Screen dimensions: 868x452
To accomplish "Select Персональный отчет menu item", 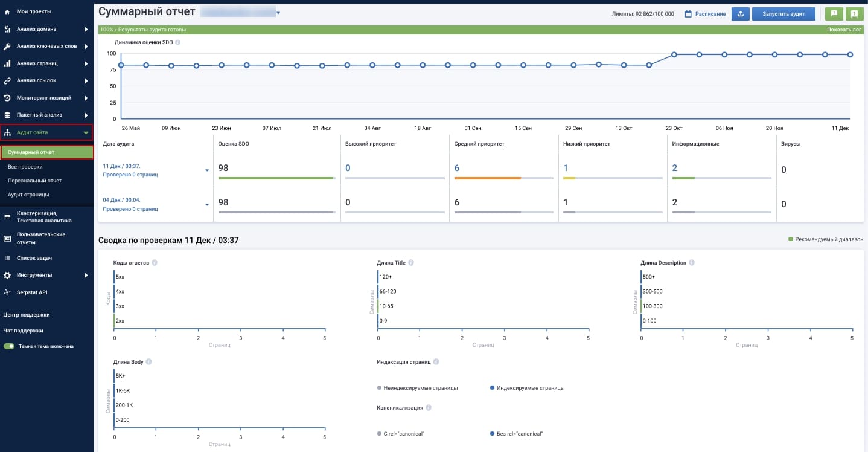I will click(x=34, y=181).
